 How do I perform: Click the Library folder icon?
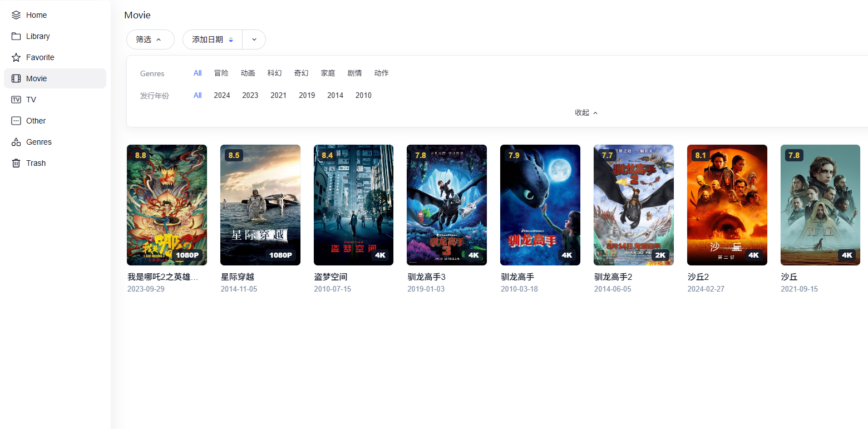pyautogui.click(x=16, y=36)
